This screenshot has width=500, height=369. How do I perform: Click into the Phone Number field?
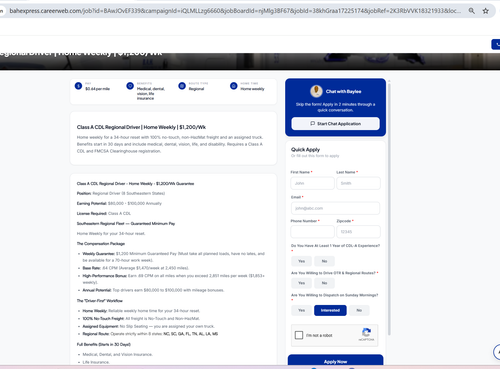312,232
